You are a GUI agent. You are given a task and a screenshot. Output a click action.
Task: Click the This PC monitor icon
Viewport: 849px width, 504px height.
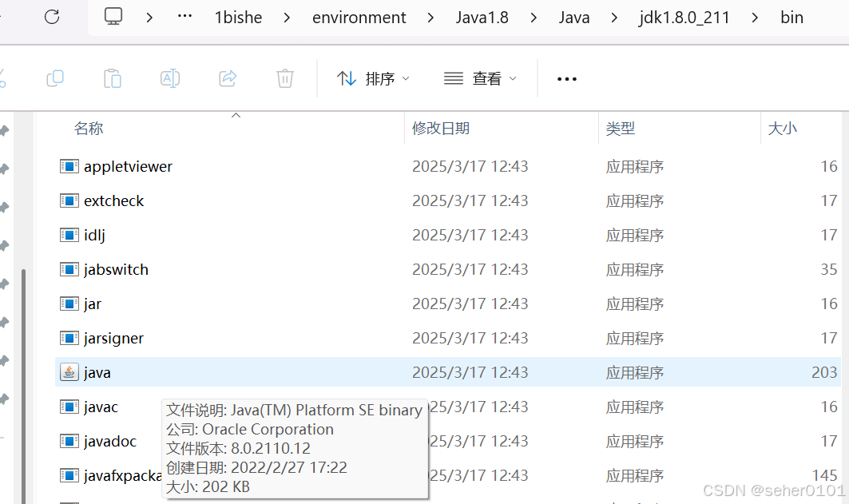[113, 17]
